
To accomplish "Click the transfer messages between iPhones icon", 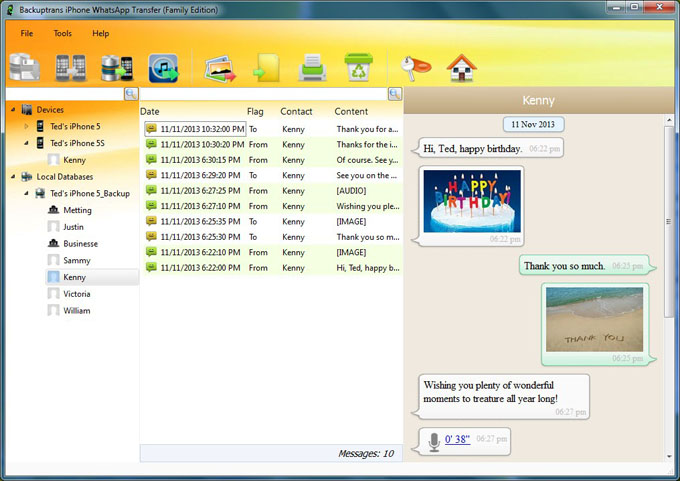I will [x=71, y=68].
